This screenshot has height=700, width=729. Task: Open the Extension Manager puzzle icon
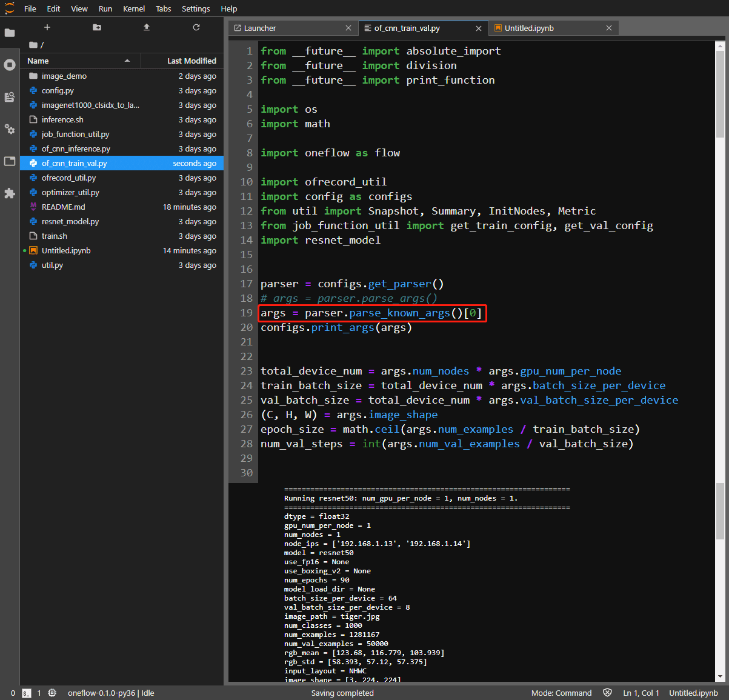10,193
